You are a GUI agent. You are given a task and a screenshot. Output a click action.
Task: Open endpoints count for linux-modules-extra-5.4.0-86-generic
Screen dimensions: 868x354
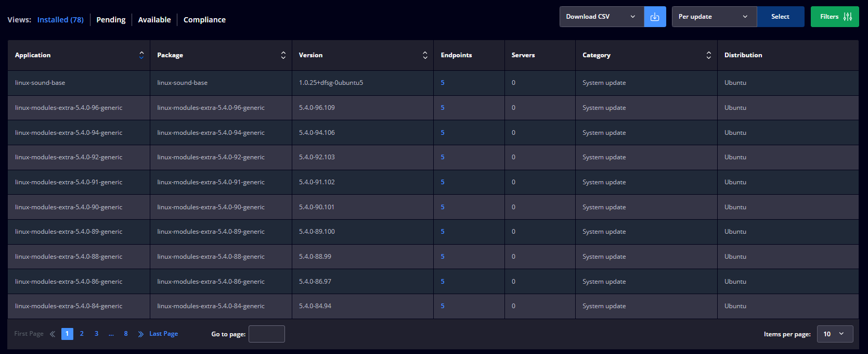point(443,282)
